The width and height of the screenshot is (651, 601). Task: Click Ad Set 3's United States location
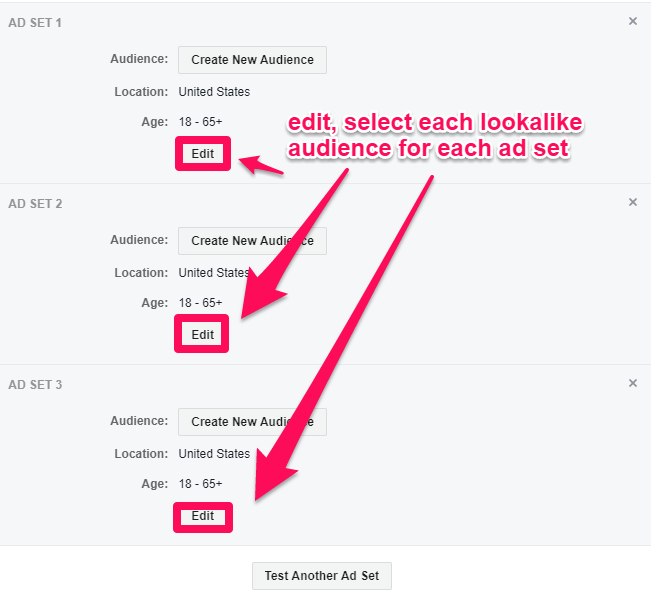pyautogui.click(x=214, y=454)
